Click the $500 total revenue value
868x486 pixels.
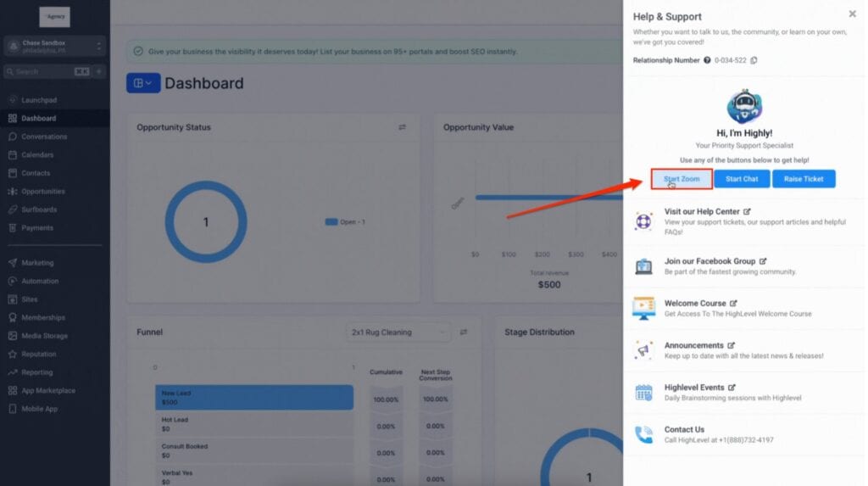point(549,285)
